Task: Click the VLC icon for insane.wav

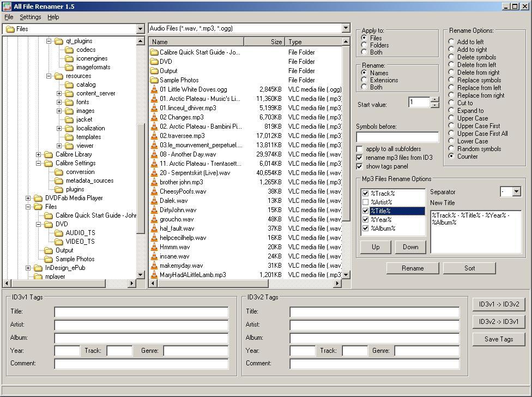Action: click(154, 256)
